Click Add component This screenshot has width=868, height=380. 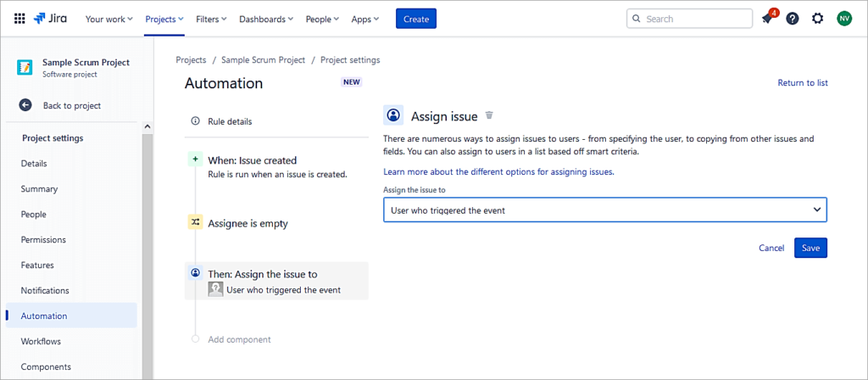[239, 339]
